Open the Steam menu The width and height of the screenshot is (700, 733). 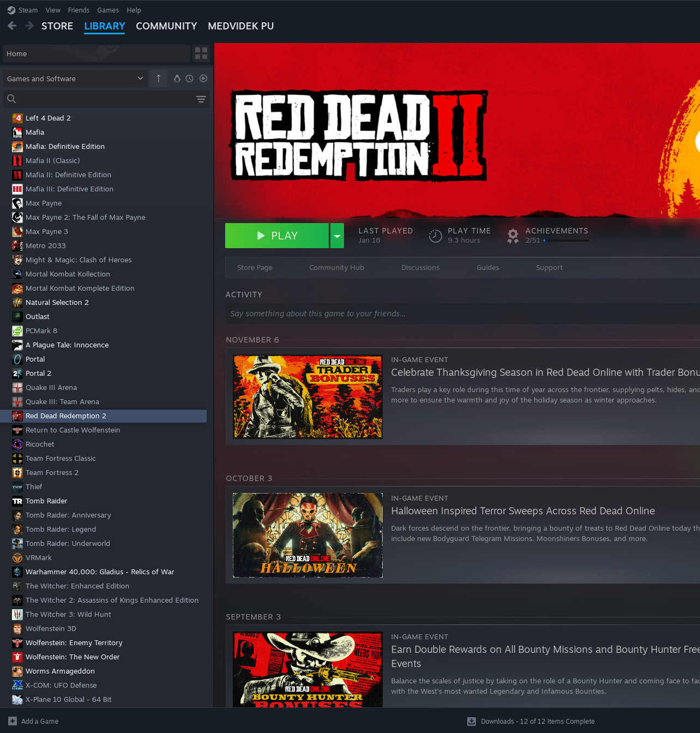tap(28, 10)
